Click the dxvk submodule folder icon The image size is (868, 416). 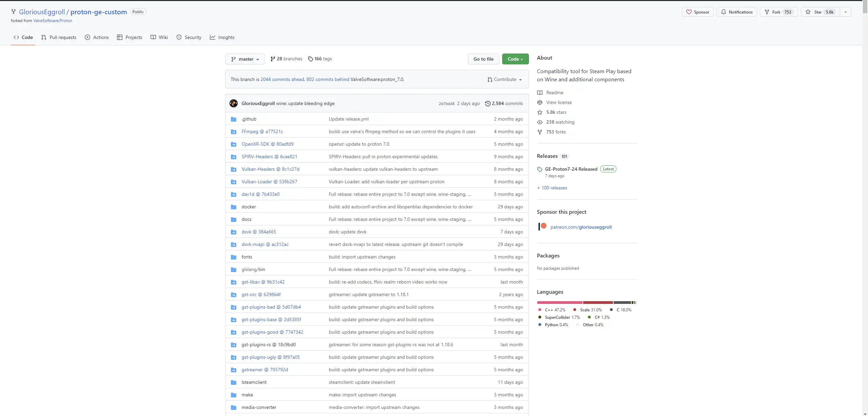[x=234, y=232]
